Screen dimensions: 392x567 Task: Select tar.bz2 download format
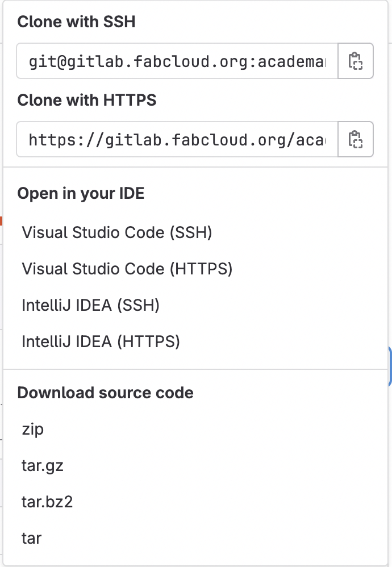(x=47, y=502)
